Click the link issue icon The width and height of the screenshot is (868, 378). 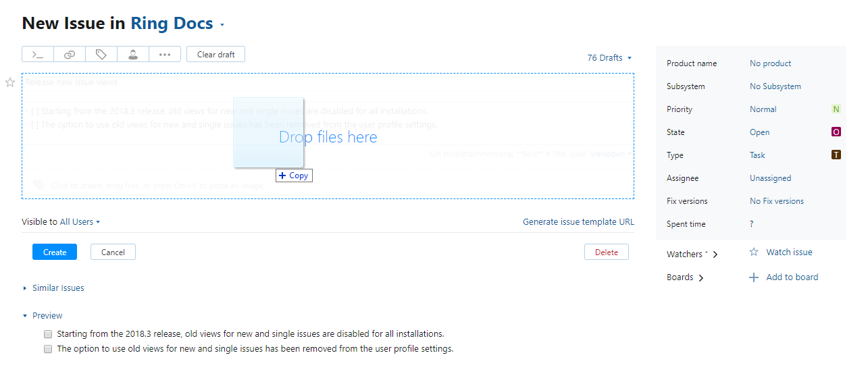pyautogui.click(x=70, y=55)
